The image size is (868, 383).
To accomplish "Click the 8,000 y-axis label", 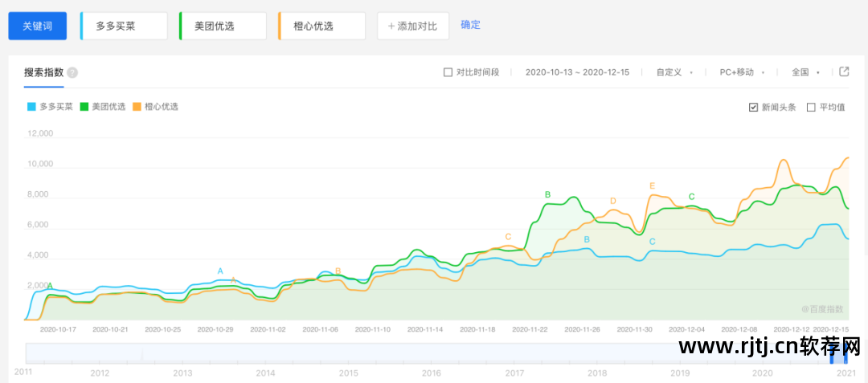I will pyautogui.click(x=40, y=194).
